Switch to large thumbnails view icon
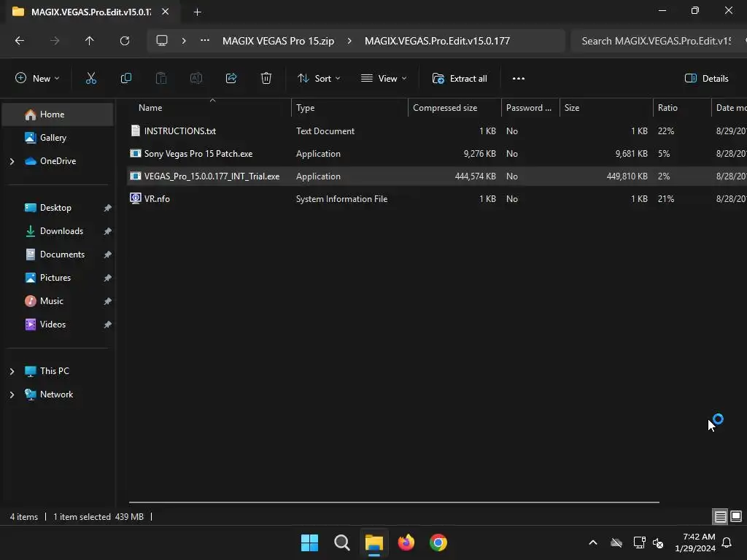 [736, 516]
